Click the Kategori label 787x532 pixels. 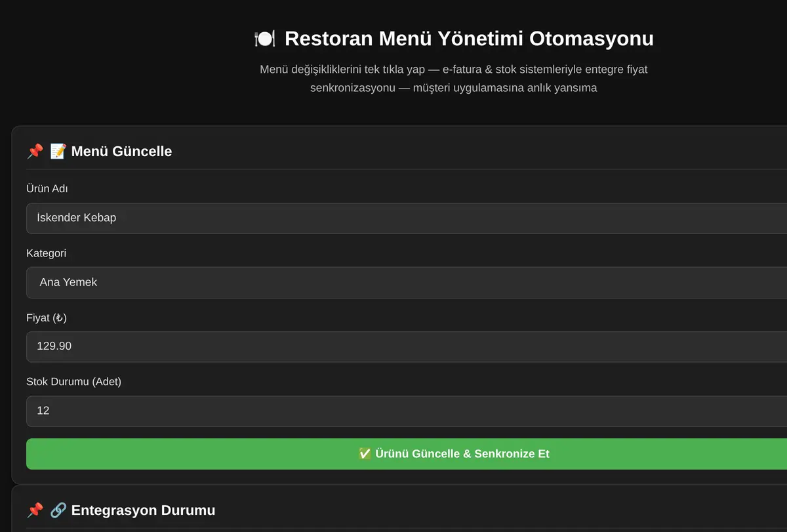coord(46,253)
